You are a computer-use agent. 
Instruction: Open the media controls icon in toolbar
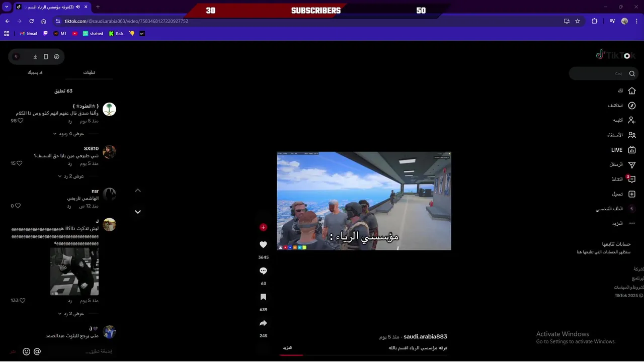pos(612,21)
